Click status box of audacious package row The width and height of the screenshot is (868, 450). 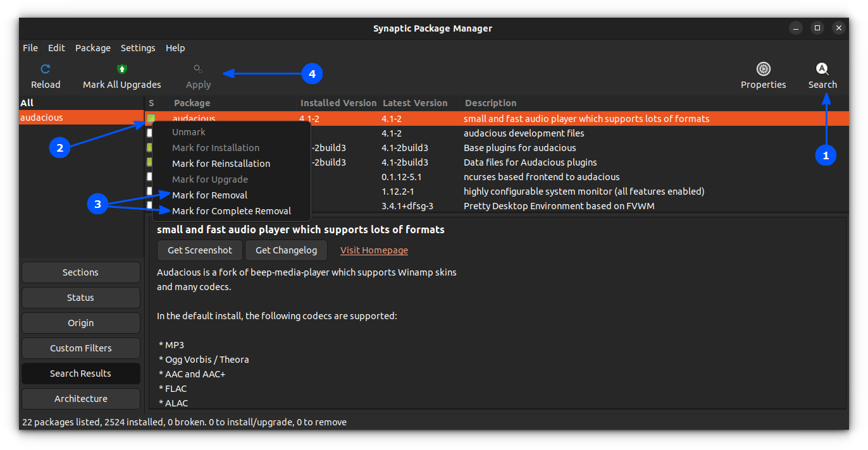click(x=151, y=118)
